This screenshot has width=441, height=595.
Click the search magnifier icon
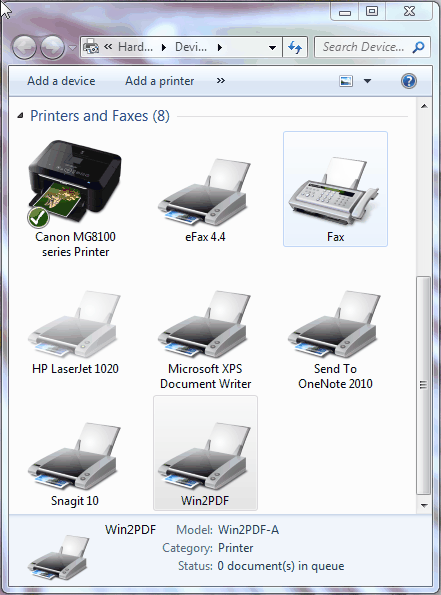419,47
